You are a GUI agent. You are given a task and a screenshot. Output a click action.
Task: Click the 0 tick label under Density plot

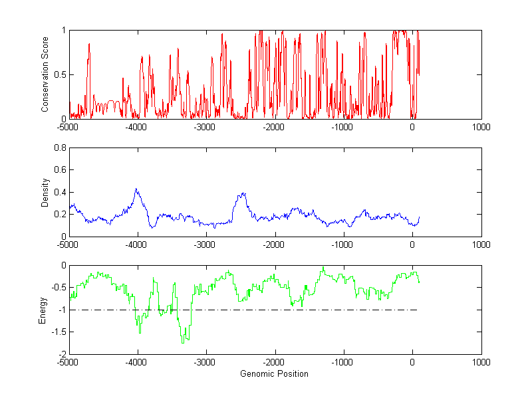coord(412,245)
